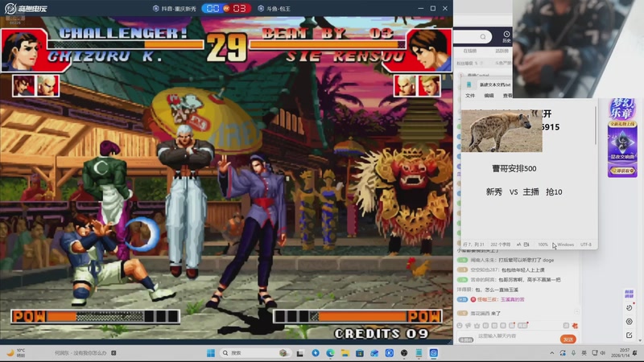This screenshot has width=644, height=362.
Task: Click the edit/share sidebar icon
Action: click(x=629, y=335)
